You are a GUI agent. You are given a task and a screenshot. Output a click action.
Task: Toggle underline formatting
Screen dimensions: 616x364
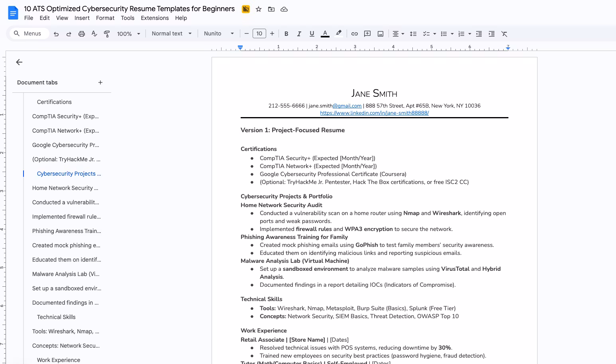point(312,34)
